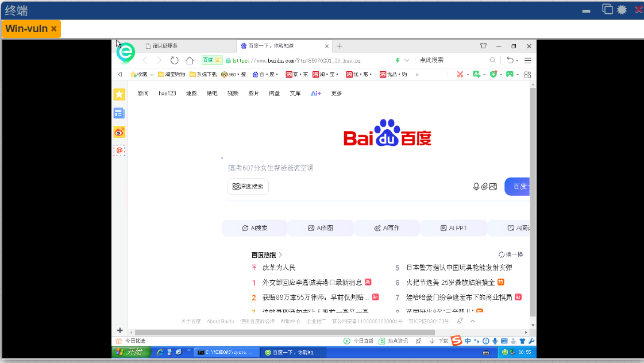Open the favorites star in sidebar

click(x=119, y=94)
